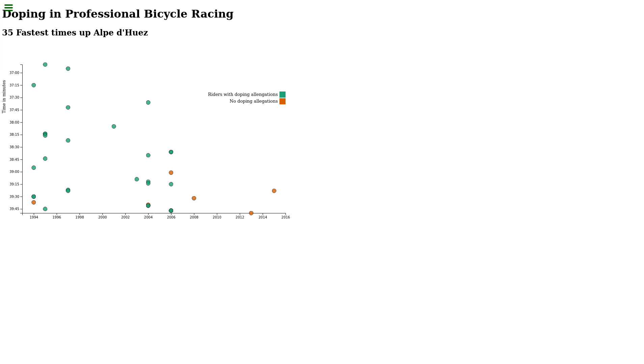This screenshot has height=364, width=644.
Task: Click the green dot at 2006 near 39:47
Action: coord(171,211)
